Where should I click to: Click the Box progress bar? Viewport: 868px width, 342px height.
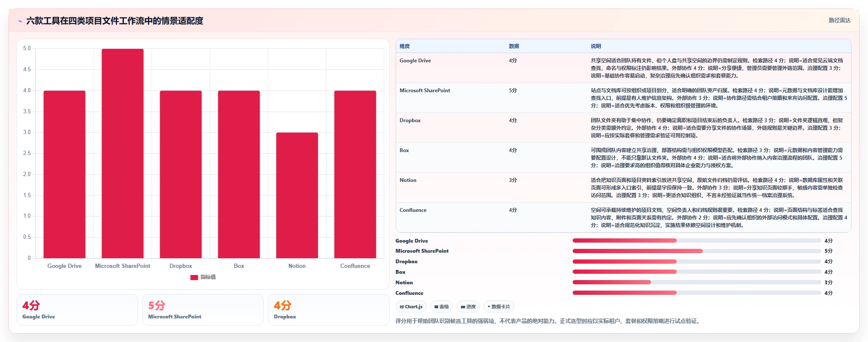697,272
